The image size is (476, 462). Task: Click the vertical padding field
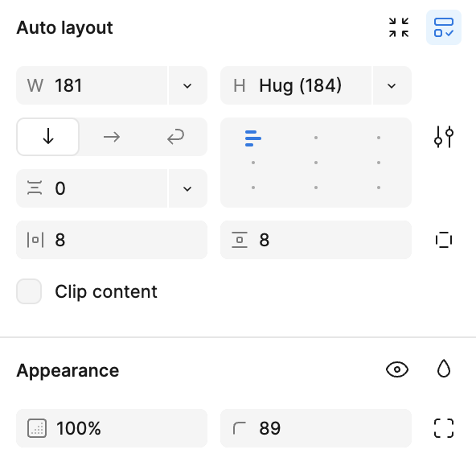coord(316,240)
